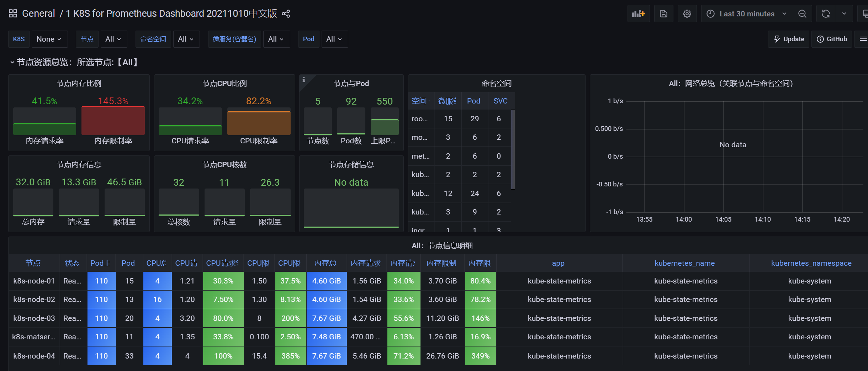The image size is (868, 371).
Task: Click scrollbar in 命名空间 table
Action: click(x=513, y=150)
